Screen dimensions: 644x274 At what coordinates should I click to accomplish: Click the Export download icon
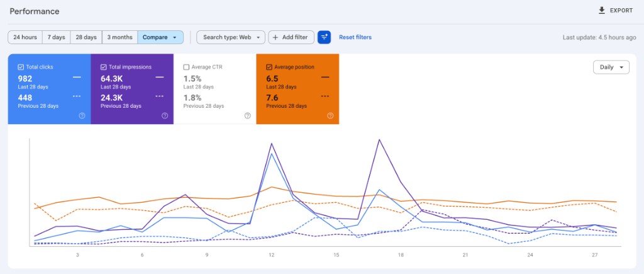tap(602, 11)
